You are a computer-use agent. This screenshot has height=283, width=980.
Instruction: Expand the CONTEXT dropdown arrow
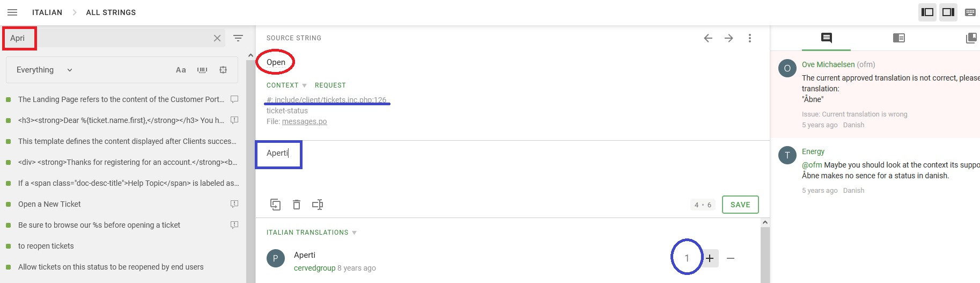[x=304, y=85]
